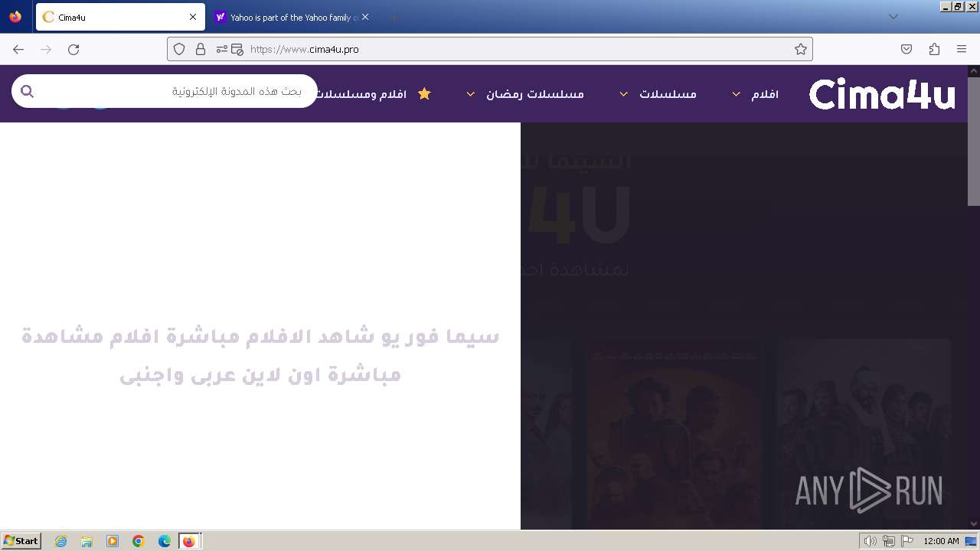Click the middle movie poster thumbnail

point(675,434)
